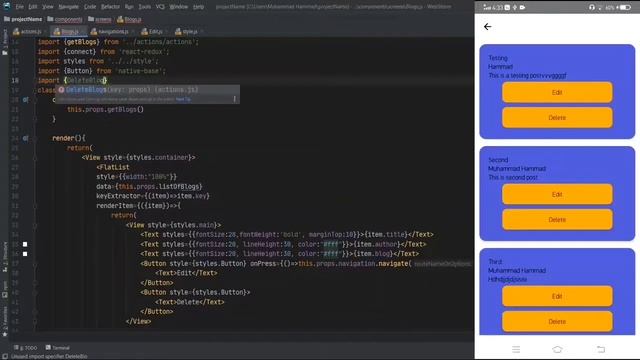The width and height of the screenshot is (640, 360).
Task: Open the File menu
Action: coord(20,7)
